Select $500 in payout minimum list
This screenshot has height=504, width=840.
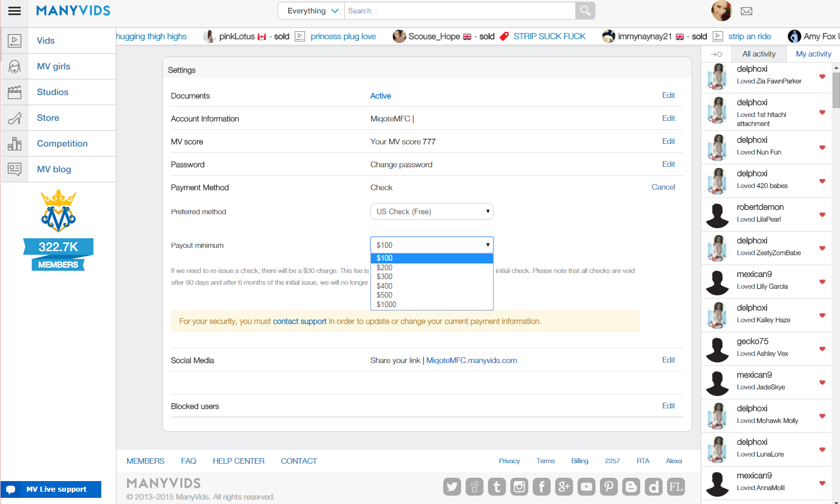pos(385,295)
